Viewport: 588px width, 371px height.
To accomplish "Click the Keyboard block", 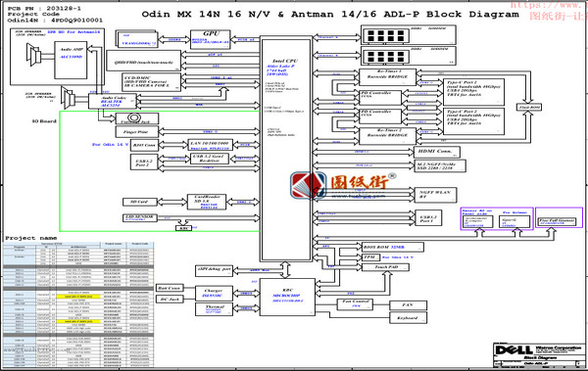I will (x=408, y=318).
